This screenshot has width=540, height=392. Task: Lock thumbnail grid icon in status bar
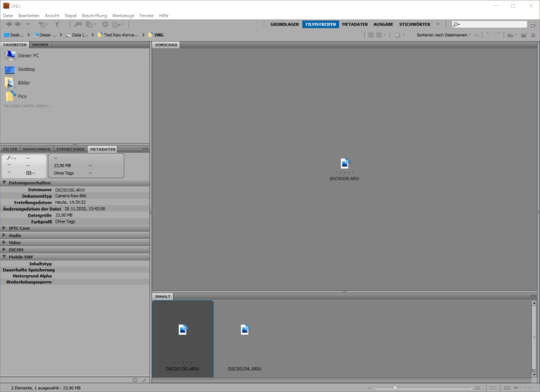(493, 388)
